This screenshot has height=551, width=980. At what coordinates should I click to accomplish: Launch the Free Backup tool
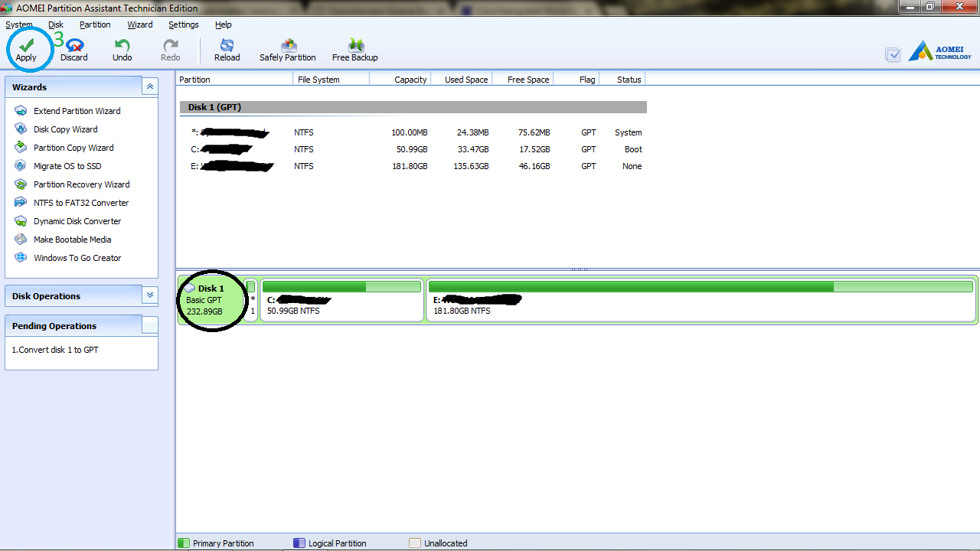tap(355, 45)
